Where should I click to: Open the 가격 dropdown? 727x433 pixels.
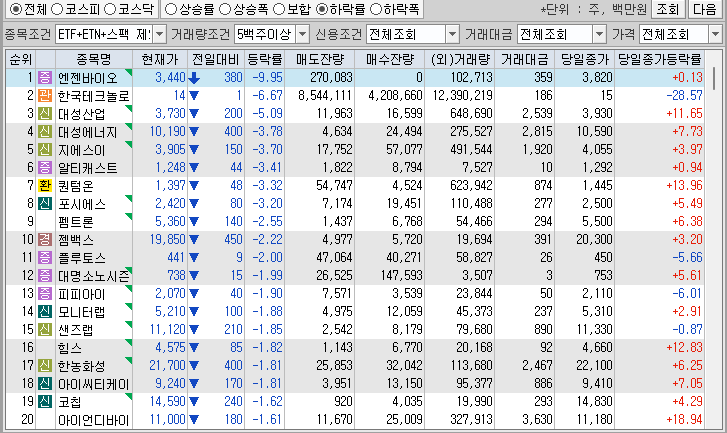[714, 34]
